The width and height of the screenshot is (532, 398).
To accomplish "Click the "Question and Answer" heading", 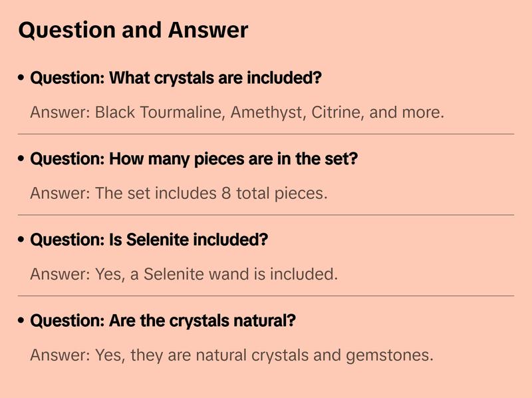I will point(133,30).
